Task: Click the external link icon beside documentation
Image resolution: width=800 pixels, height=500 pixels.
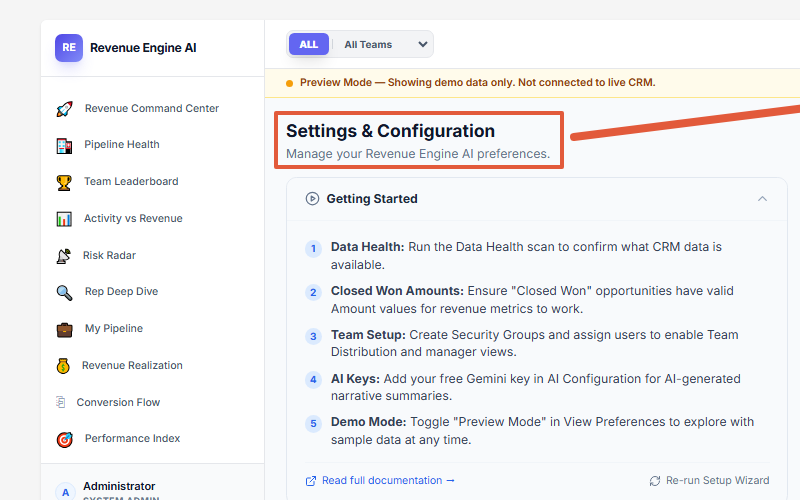Action: [x=311, y=481]
